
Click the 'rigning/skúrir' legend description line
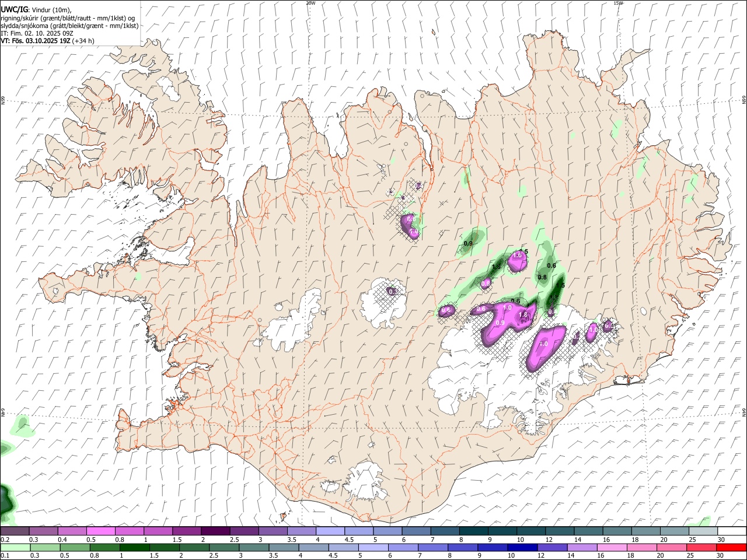(x=68, y=18)
